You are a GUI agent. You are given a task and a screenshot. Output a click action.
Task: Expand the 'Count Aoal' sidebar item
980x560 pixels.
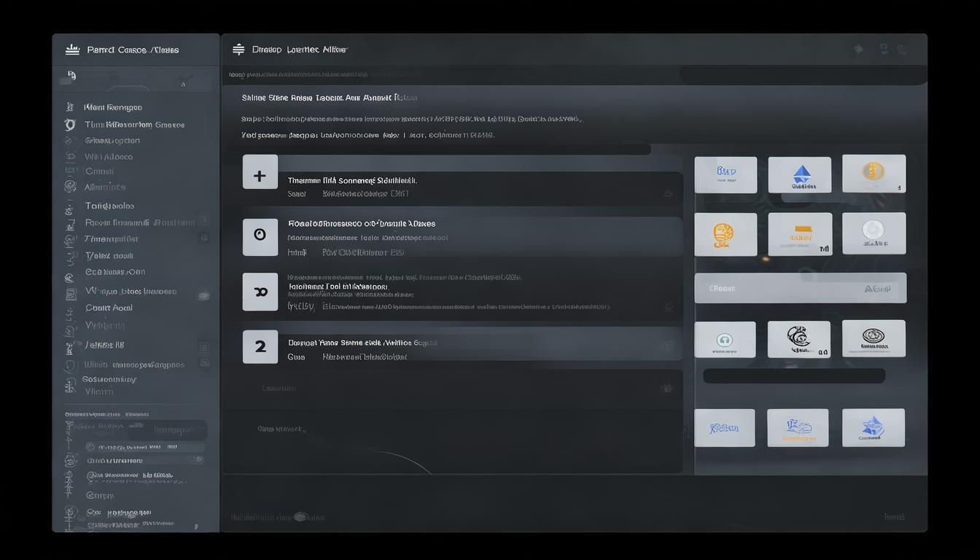pyautogui.click(x=109, y=308)
